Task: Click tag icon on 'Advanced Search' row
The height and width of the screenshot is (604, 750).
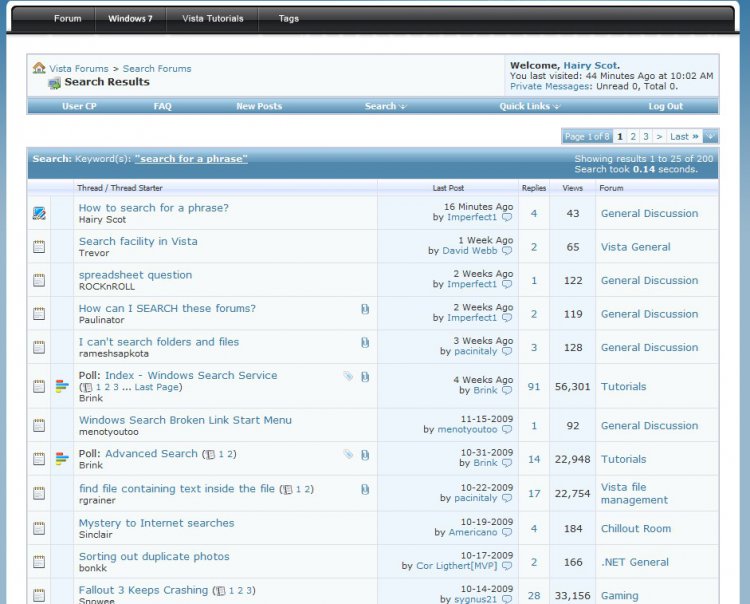Action: tap(348, 454)
